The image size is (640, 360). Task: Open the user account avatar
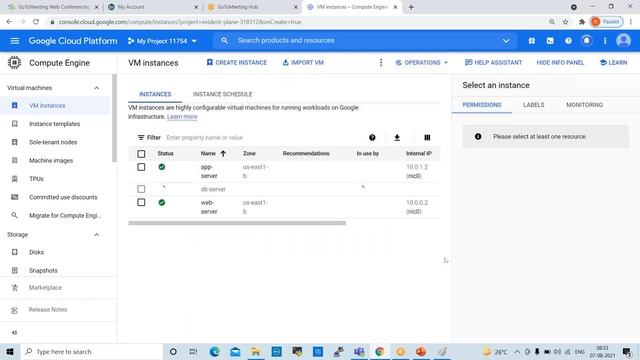coord(623,40)
